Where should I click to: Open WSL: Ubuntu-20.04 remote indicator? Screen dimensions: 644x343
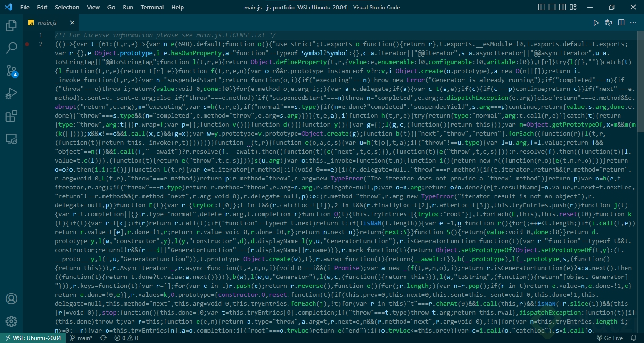33,338
